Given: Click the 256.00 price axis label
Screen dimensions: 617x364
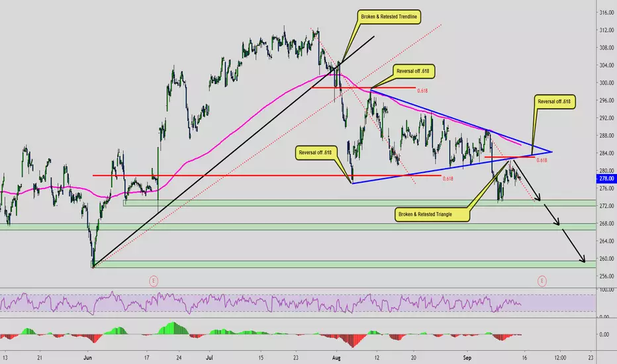Looking at the screenshot, I should 606,276.
